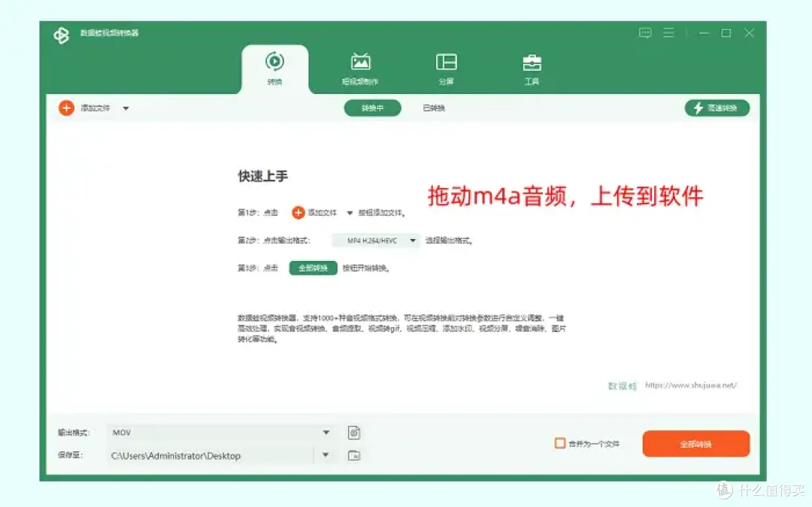Enable 高速转换 high-speed conversion button
Viewport: 812px width, 507px height.
pyautogui.click(x=717, y=108)
